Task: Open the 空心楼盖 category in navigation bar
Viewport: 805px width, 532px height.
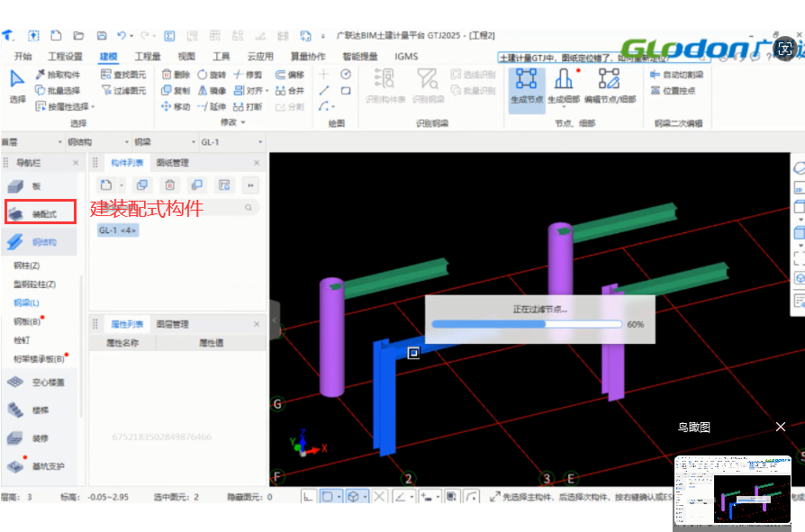Action: (x=41, y=383)
